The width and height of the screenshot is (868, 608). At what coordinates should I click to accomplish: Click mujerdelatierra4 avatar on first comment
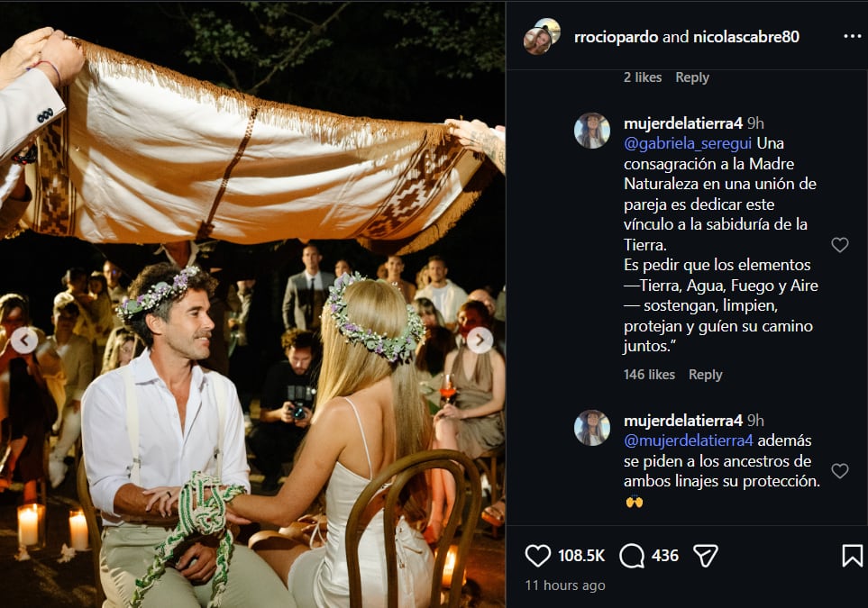[592, 131]
